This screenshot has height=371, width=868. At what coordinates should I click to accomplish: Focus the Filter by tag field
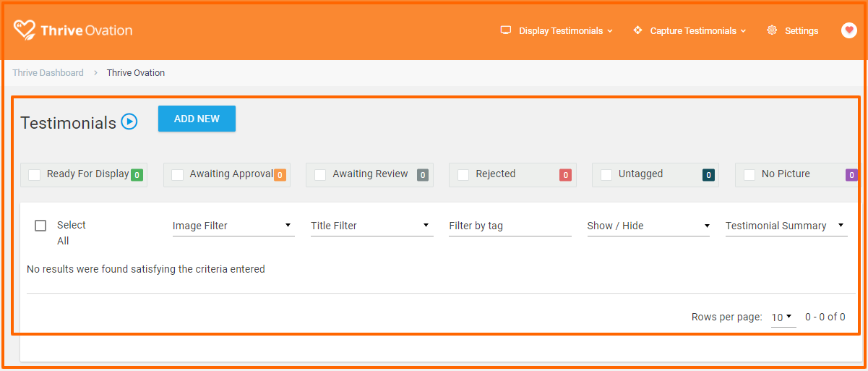[x=510, y=226]
